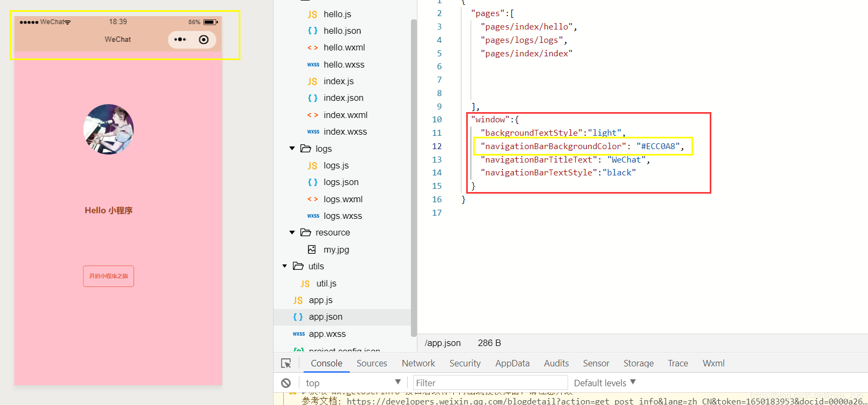Click the resource folder icon
Screen dimensions: 868x405
tap(306, 232)
